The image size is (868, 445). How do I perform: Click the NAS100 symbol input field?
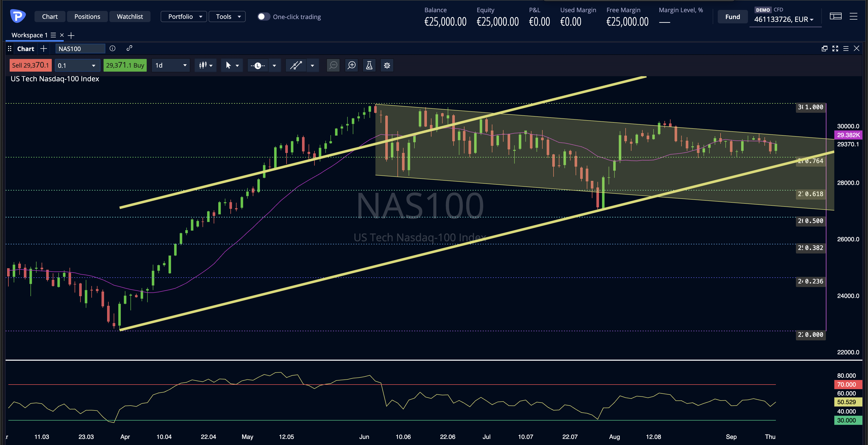[80, 49]
